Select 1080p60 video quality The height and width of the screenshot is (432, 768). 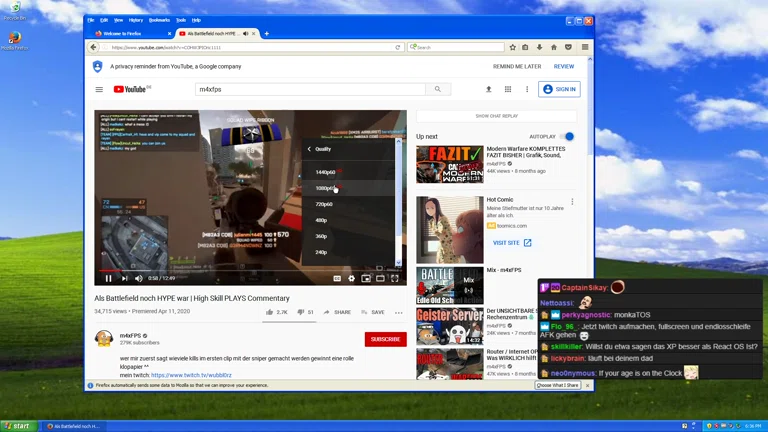pos(348,188)
